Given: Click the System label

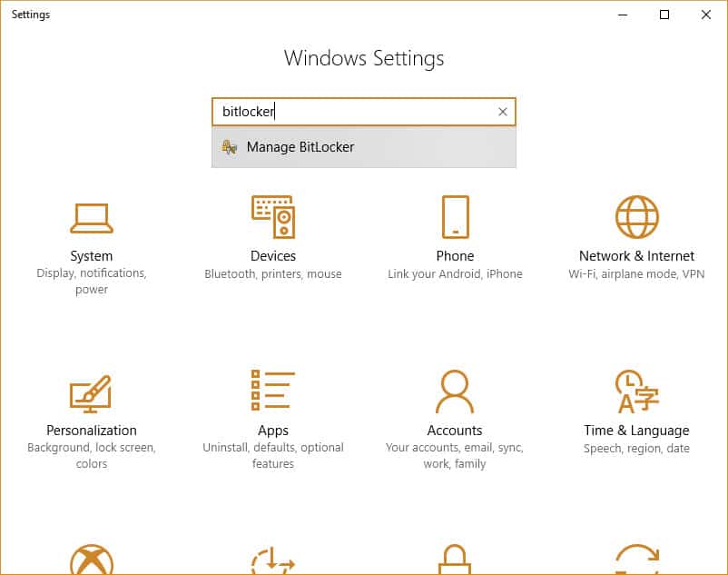Looking at the screenshot, I should [x=92, y=256].
